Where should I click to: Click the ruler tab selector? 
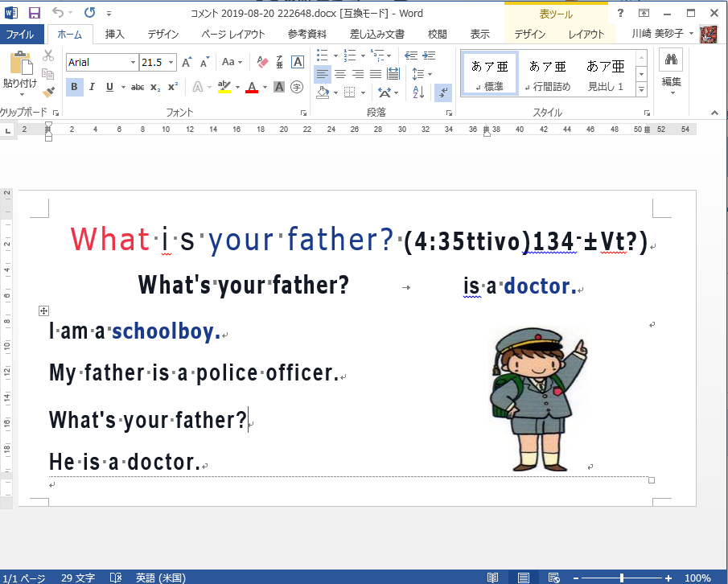(x=7, y=130)
